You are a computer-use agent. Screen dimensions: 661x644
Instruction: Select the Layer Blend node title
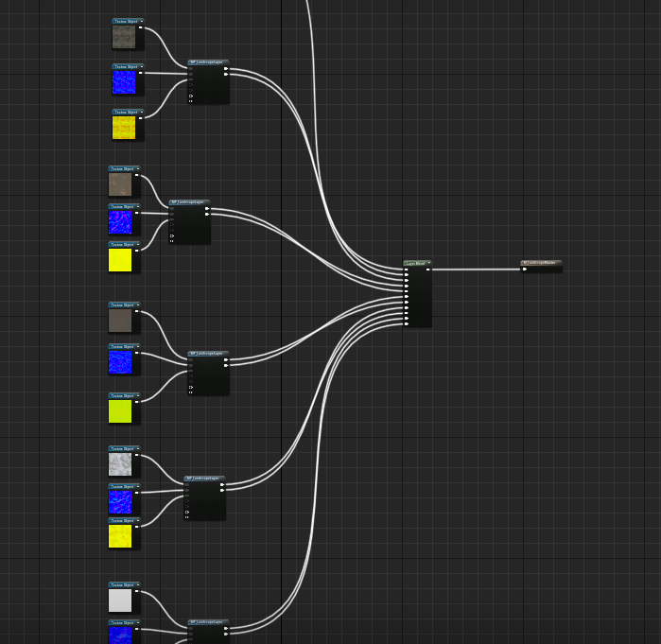(x=415, y=264)
